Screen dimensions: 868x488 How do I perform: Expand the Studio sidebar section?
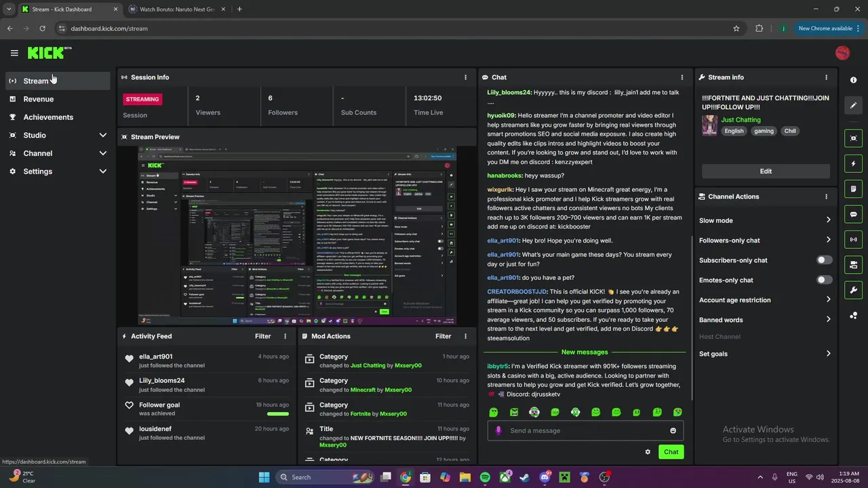click(x=58, y=136)
